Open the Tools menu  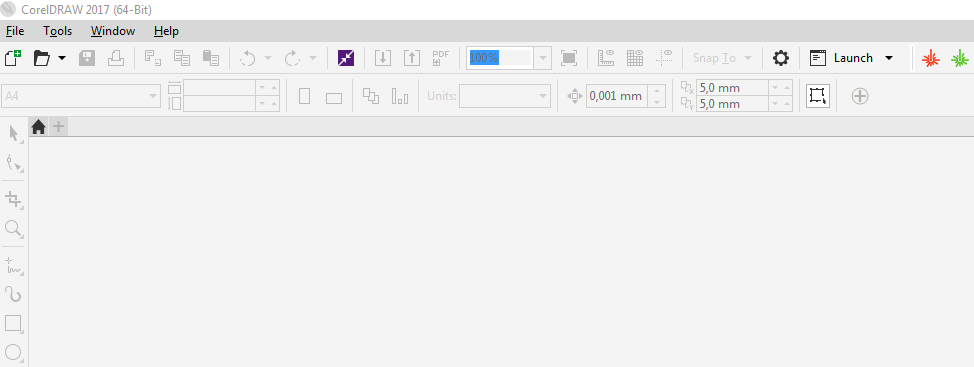(x=58, y=31)
